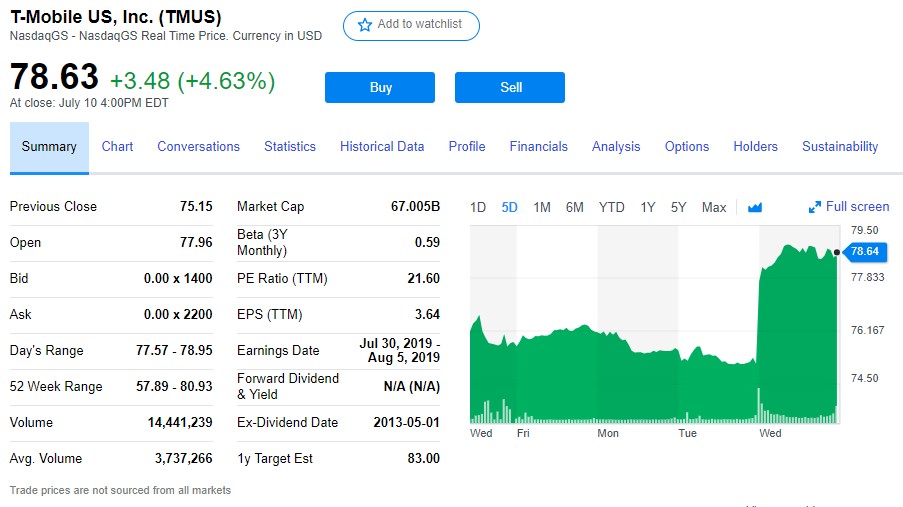The height and width of the screenshot is (507, 903).
Task: Click the Avg. Volume value 3,737,266
Action: pos(184,459)
